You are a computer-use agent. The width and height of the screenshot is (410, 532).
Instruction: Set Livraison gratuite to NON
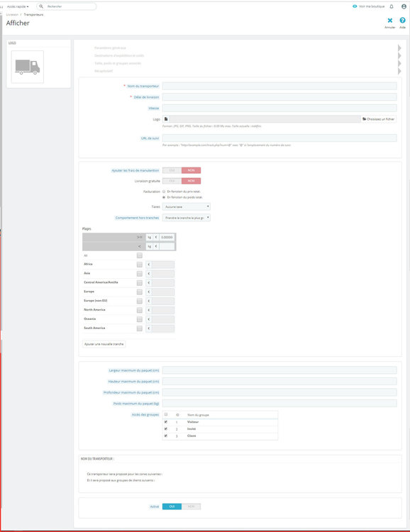191,181
